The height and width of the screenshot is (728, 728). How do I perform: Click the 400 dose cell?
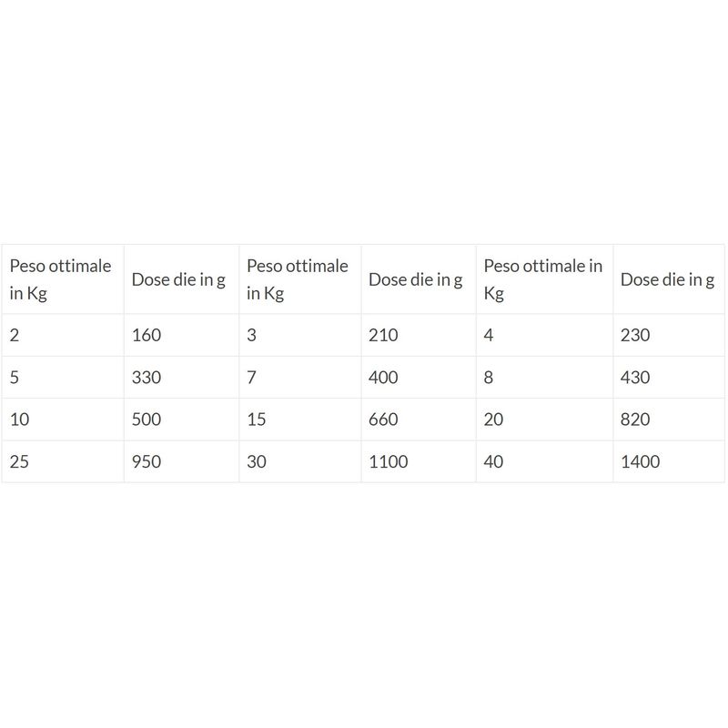point(383,377)
